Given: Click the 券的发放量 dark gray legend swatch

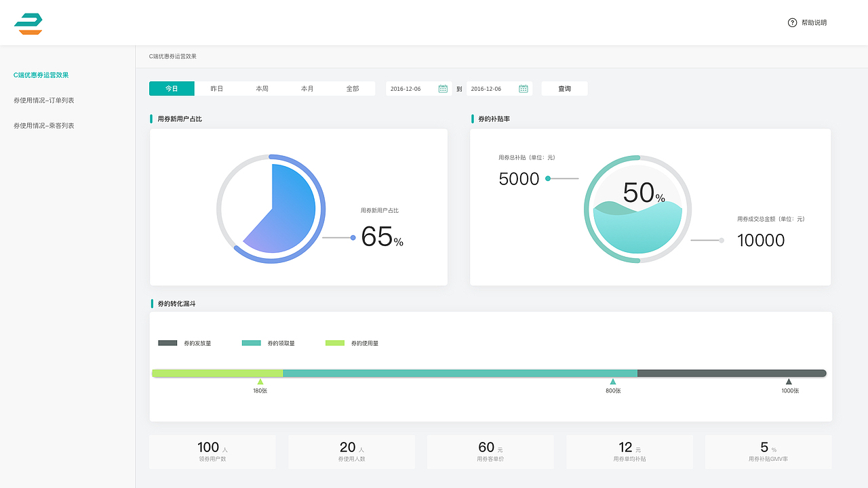Looking at the screenshot, I should pos(167,343).
